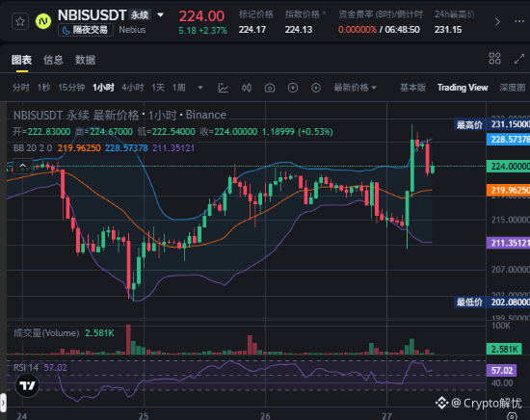Click the 最高价 231.15000 marker

pyautogui.click(x=491, y=124)
